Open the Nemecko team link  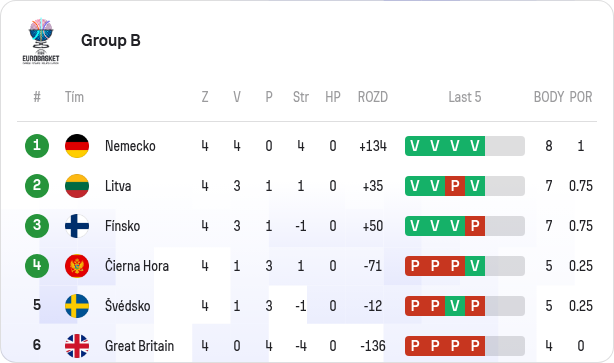point(130,146)
